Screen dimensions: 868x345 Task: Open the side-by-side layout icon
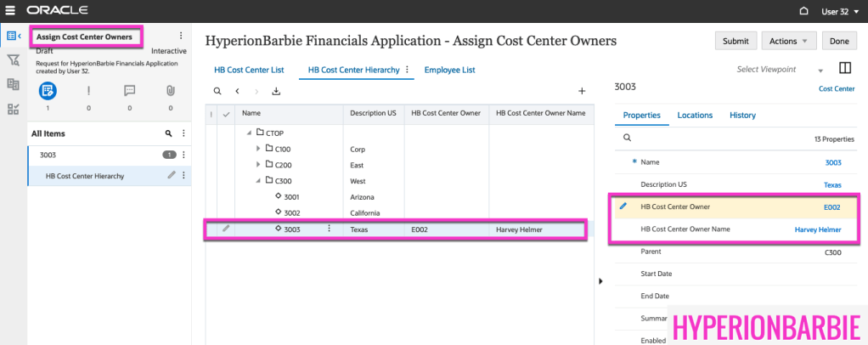[844, 69]
